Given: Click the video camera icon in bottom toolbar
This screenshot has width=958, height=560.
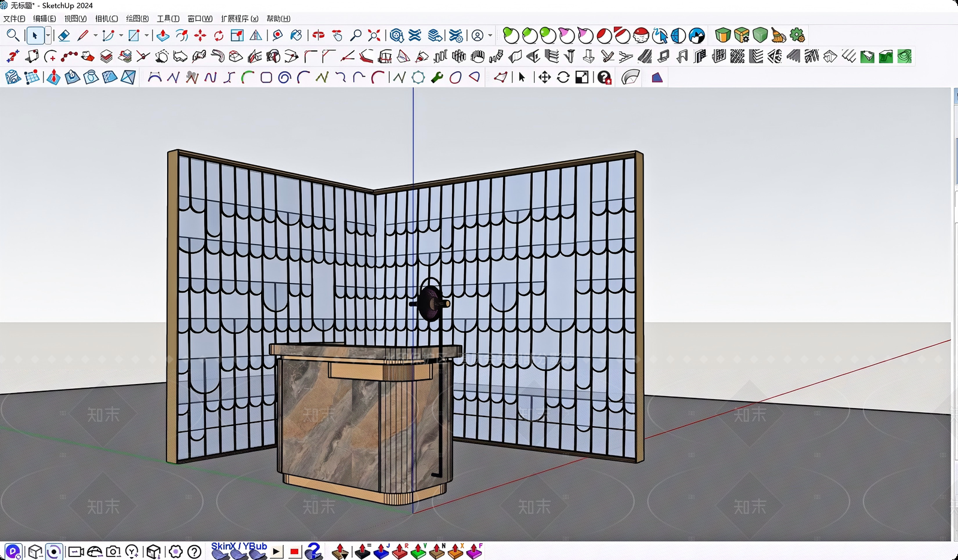Looking at the screenshot, I should pos(76,552).
